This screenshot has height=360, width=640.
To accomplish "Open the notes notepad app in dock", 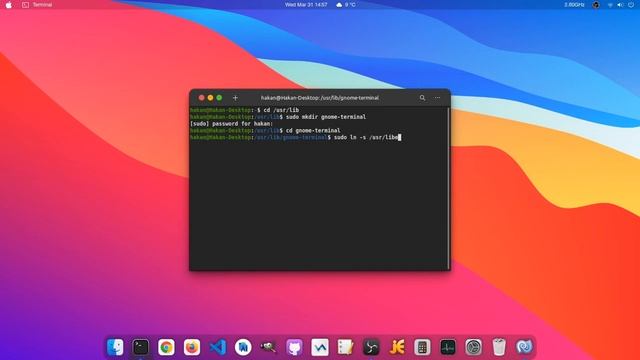I will pos(345,347).
